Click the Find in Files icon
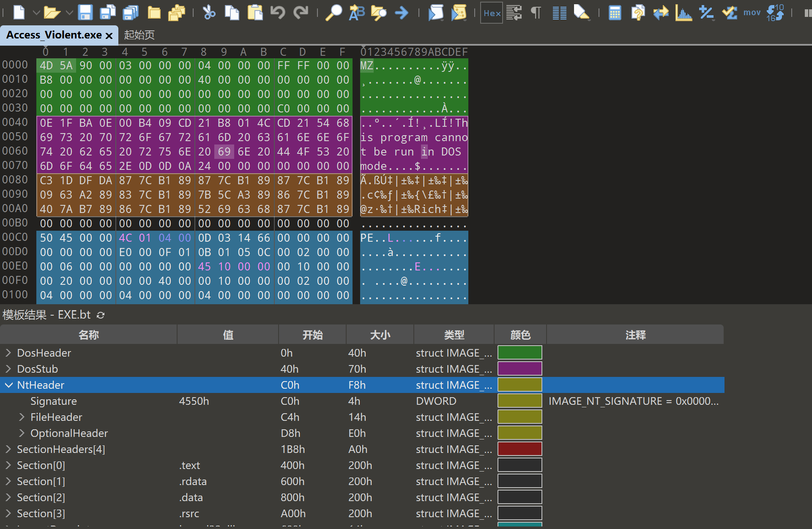The image size is (812, 529). click(x=379, y=13)
